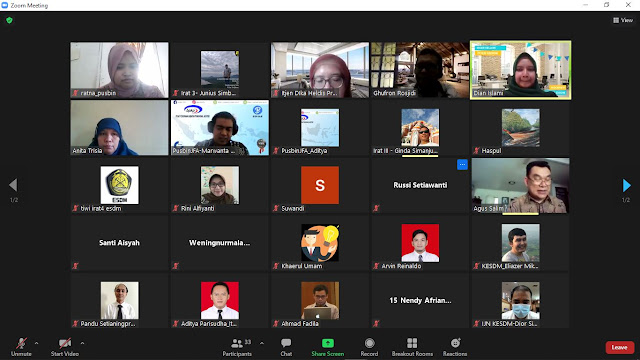
Task: Click muted mic icon on Ahmad Fadila tile
Action: coord(276,324)
